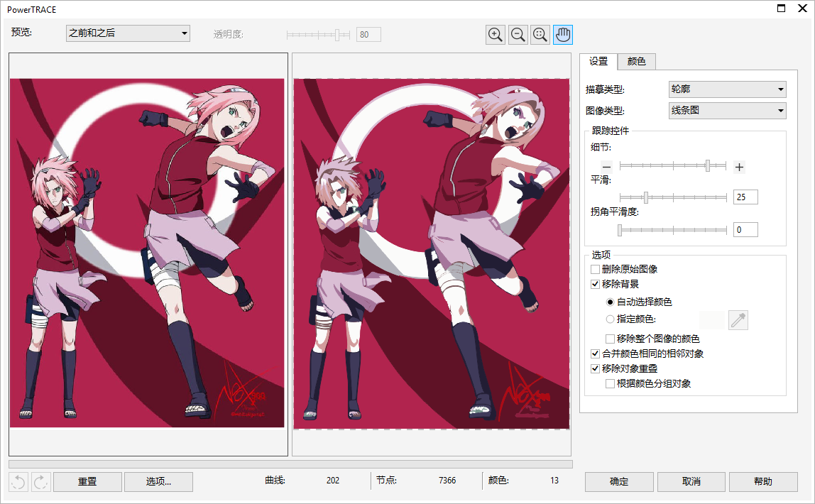
Task: Toggle 合并颜色相同的相邻对象 checkbox
Action: pyautogui.click(x=596, y=354)
